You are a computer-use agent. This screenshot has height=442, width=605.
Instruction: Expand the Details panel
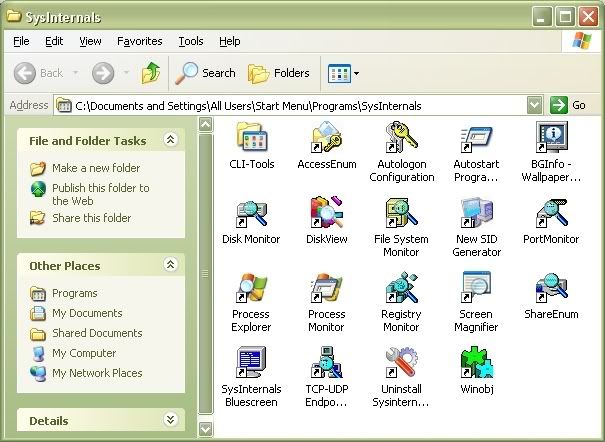coord(171,419)
